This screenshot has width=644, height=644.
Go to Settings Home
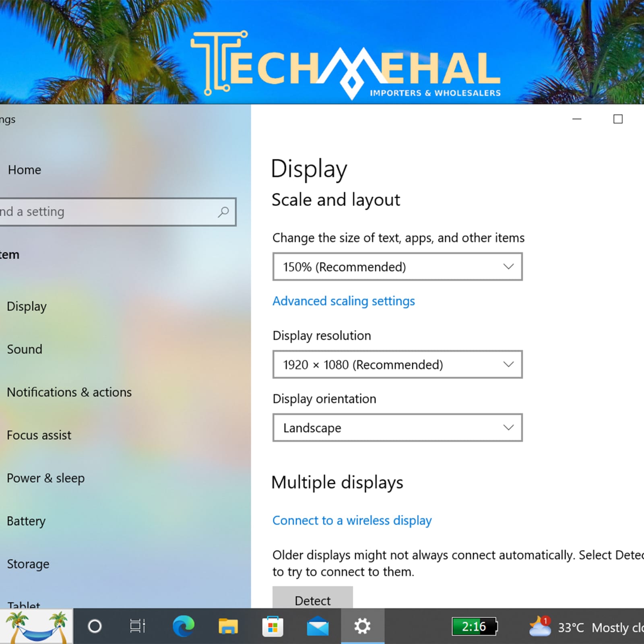coord(24,170)
